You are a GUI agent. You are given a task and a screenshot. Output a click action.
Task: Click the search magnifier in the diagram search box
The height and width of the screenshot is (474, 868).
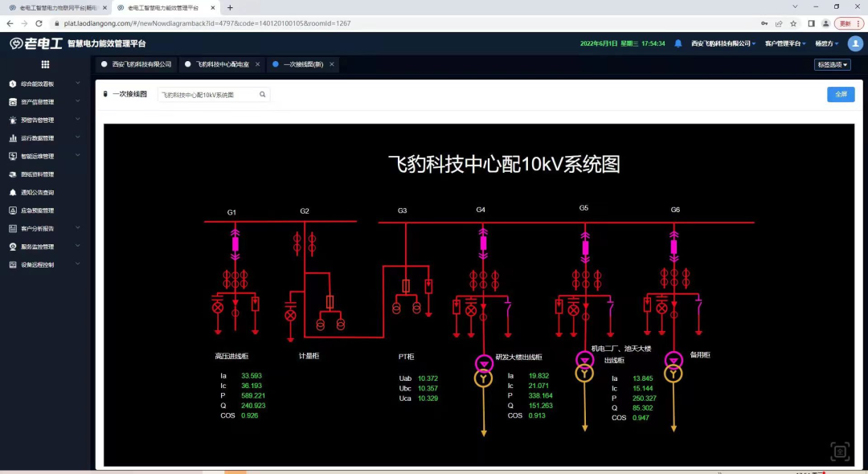(x=262, y=95)
